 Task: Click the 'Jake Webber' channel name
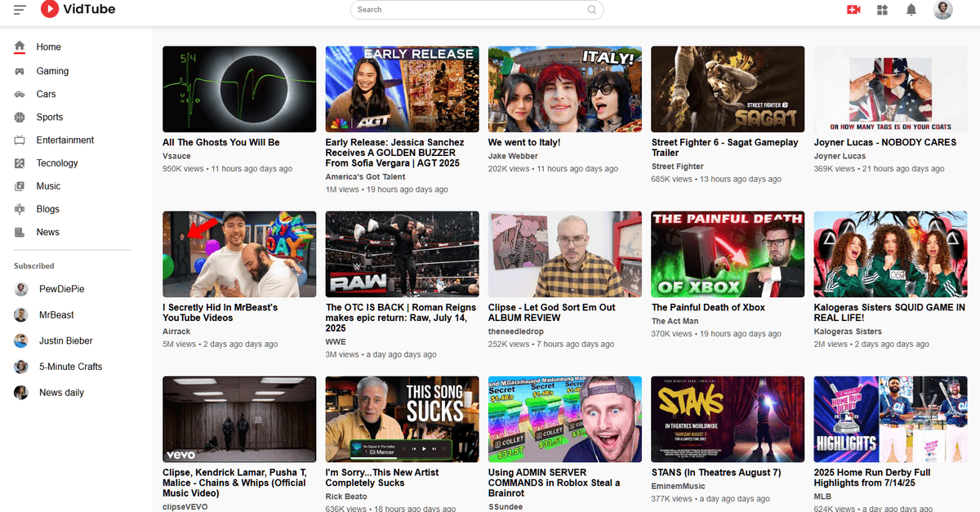(x=513, y=156)
